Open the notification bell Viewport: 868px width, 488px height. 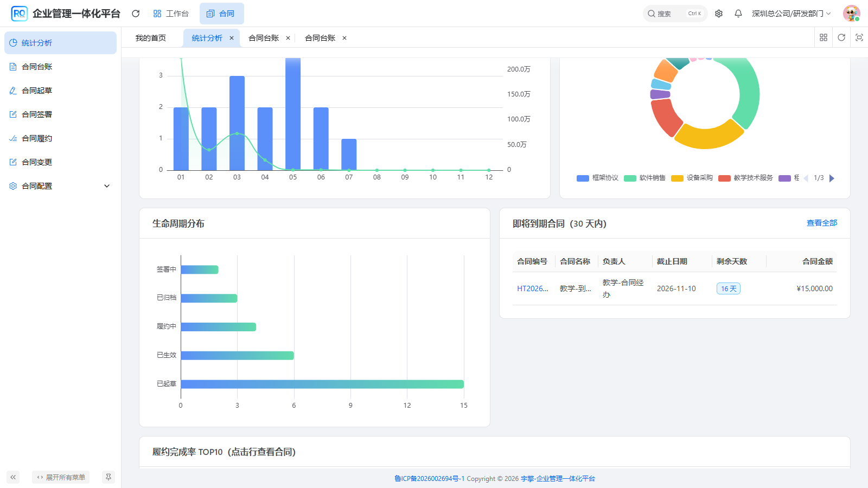pos(738,14)
